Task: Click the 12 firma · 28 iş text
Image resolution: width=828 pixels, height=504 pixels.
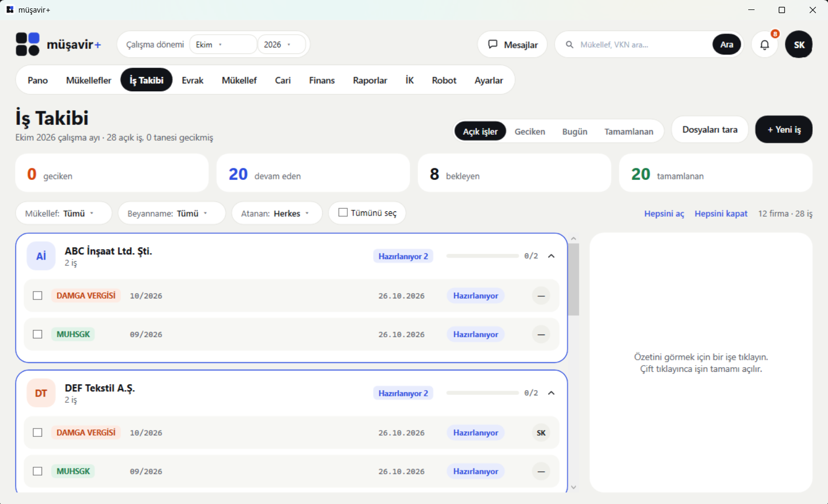Action: 785,213
